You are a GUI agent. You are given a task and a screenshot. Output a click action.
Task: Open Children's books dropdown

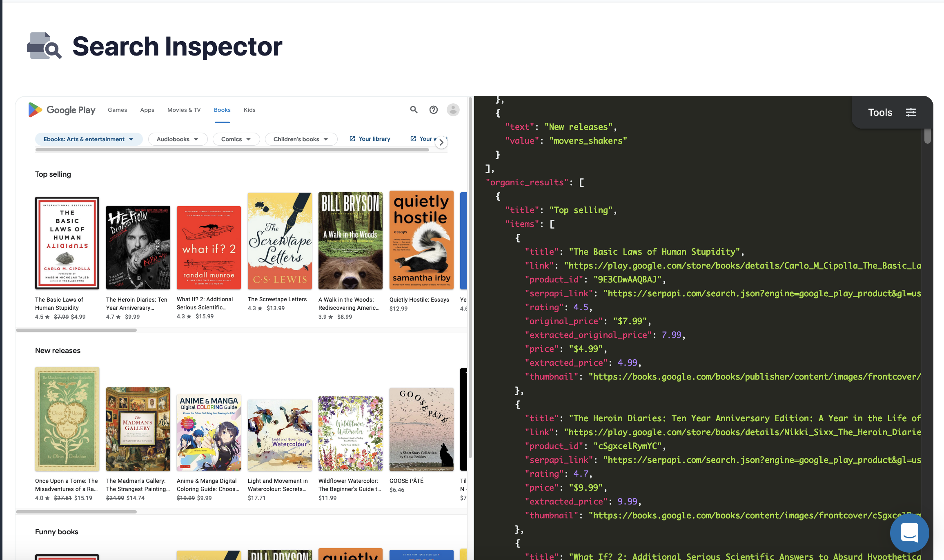pyautogui.click(x=301, y=139)
